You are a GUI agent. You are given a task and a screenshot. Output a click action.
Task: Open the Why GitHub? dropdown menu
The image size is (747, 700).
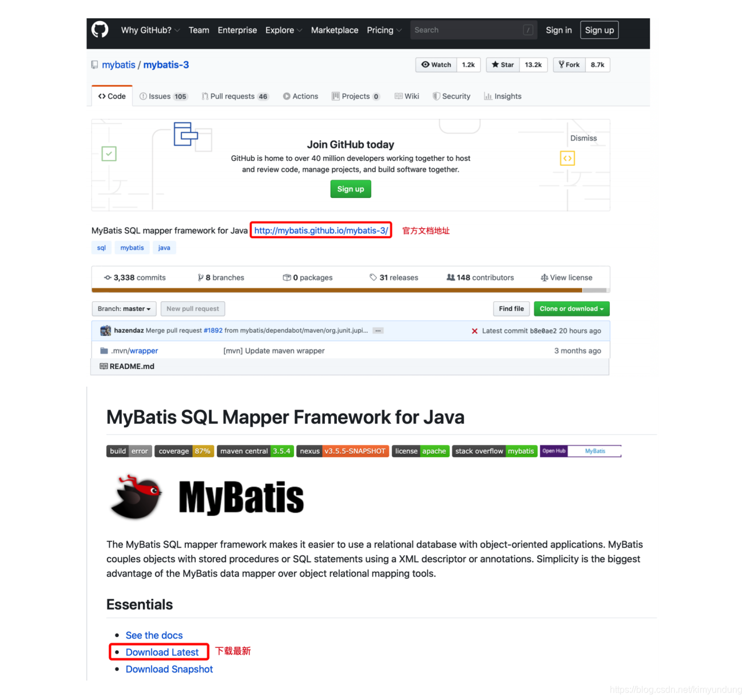(x=150, y=30)
